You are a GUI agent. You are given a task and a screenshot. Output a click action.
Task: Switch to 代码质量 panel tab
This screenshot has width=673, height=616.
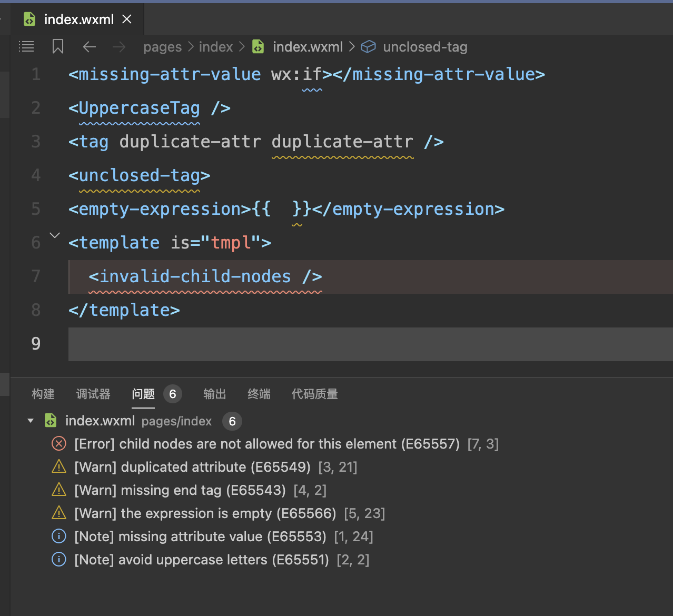coord(315,394)
